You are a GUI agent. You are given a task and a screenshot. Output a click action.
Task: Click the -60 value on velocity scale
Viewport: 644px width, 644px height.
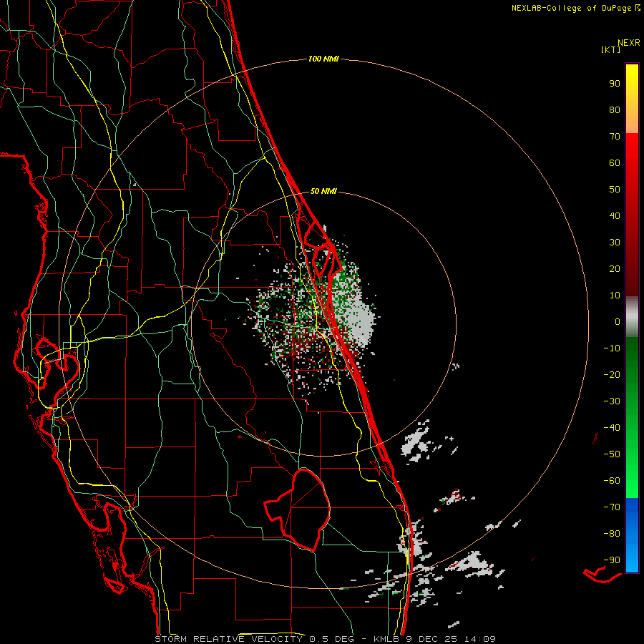612,481
